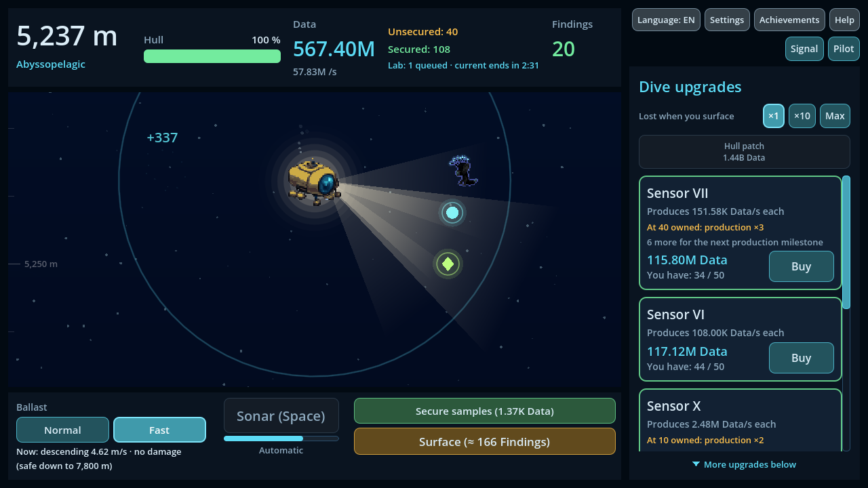Collect the green diamond sample marker
The width and height of the screenshot is (868, 488).
point(448,264)
